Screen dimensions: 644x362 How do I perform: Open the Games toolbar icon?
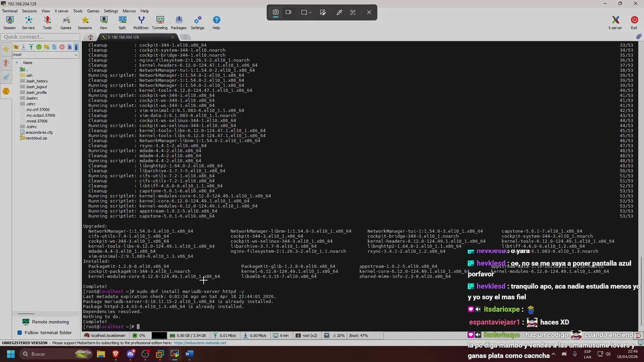pos(66,23)
